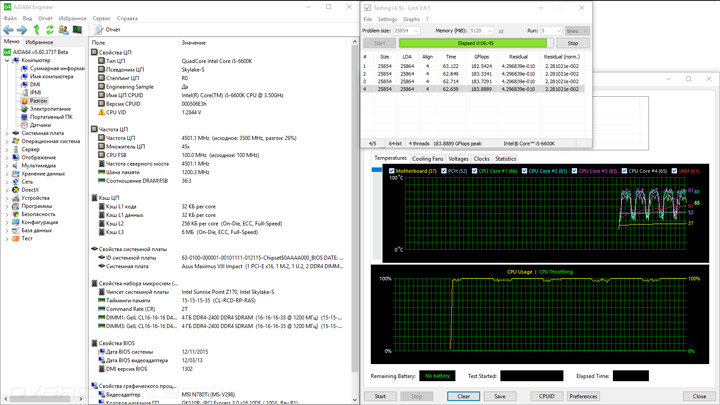Click the Программы icon in tree
Image resolution: width=720 pixels, height=405 pixels.
click(16, 206)
